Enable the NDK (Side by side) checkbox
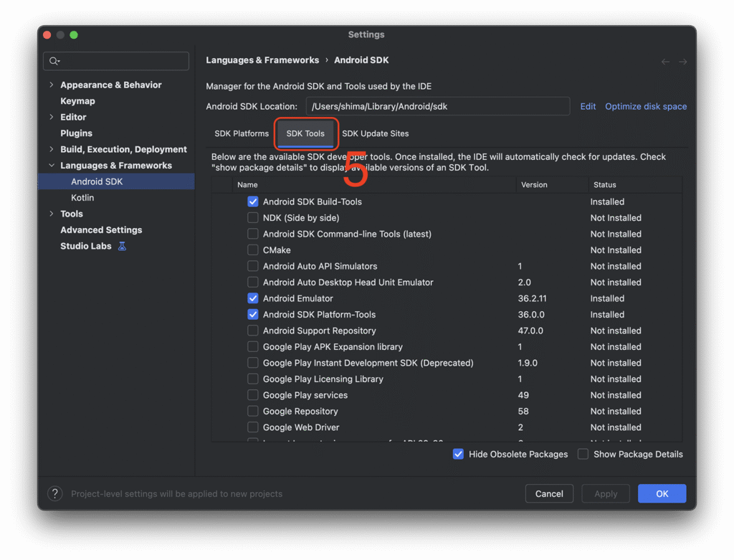The image size is (734, 560). click(253, 218)
